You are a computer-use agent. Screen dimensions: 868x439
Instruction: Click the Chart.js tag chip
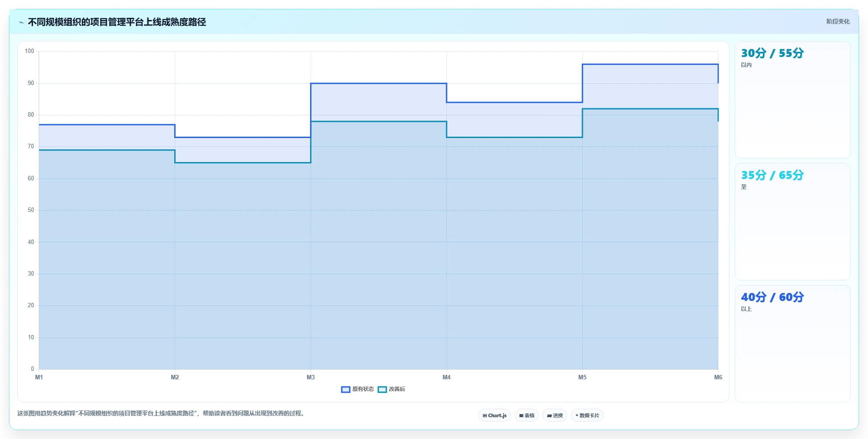[495, 415]
